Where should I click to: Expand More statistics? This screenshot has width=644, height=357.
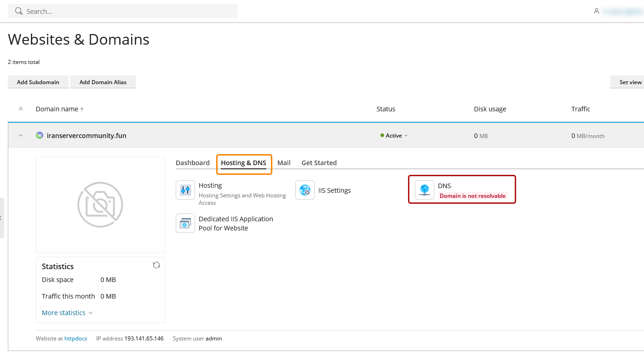67,313
